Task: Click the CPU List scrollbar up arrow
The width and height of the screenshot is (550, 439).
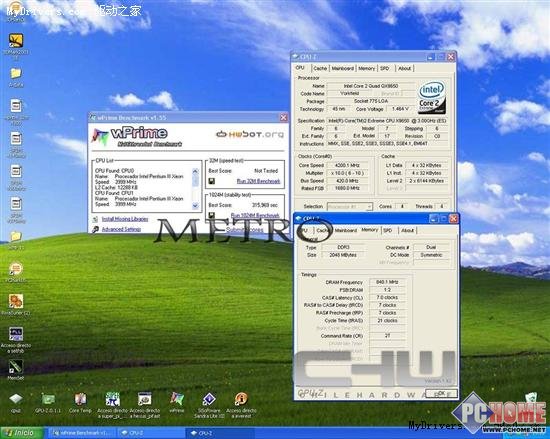Action: click(196, 171)
